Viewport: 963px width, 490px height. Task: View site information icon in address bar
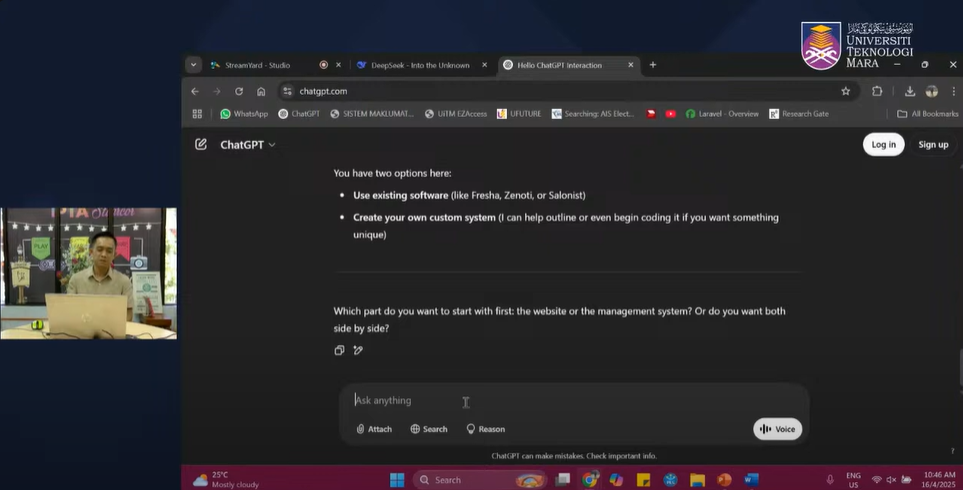pyautogui.click(x=287, y=91)
